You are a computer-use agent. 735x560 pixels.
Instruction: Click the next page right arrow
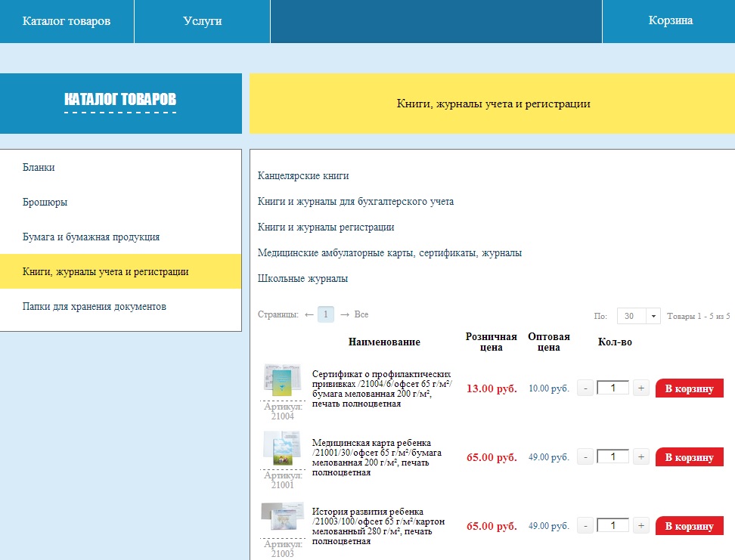coord(345,314)
